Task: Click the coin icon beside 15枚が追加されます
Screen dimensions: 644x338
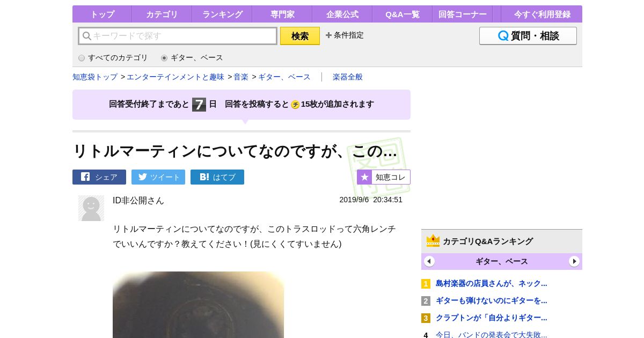Action: [x=295, y=105]
